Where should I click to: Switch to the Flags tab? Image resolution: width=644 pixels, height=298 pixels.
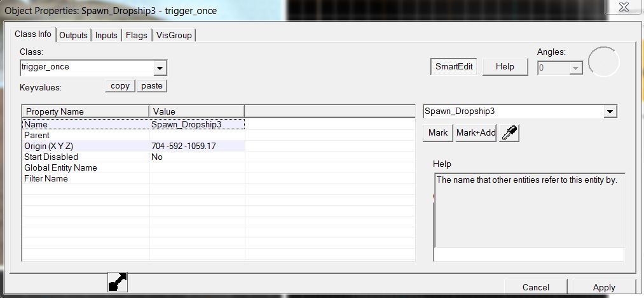pyautogui.click(x=136, y=36)
